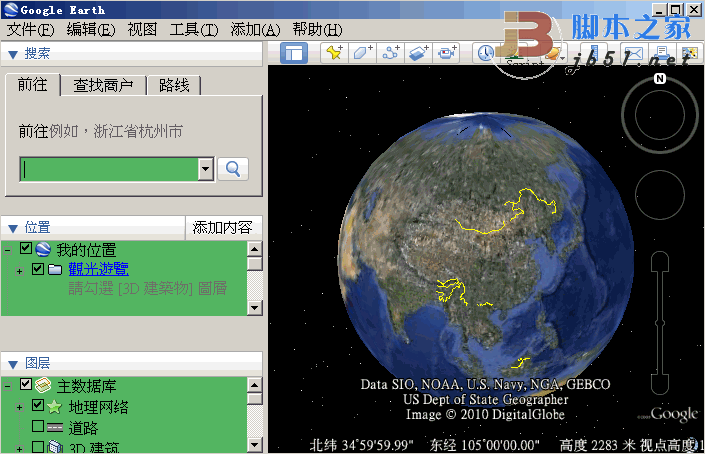Open the 编辑(E) menu
This screenshot has width=705, height=454.
point(91,30)
